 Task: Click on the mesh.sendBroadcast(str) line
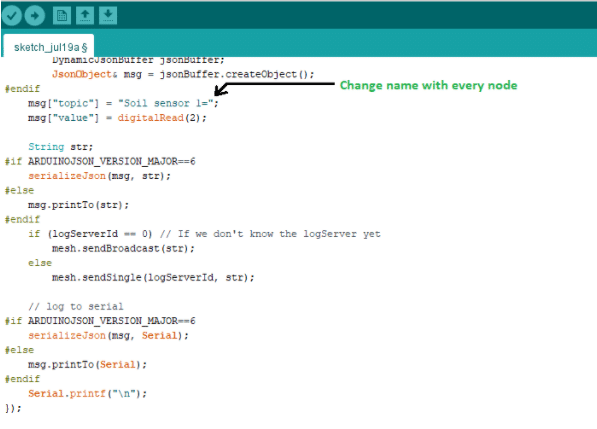coord(123,249)
